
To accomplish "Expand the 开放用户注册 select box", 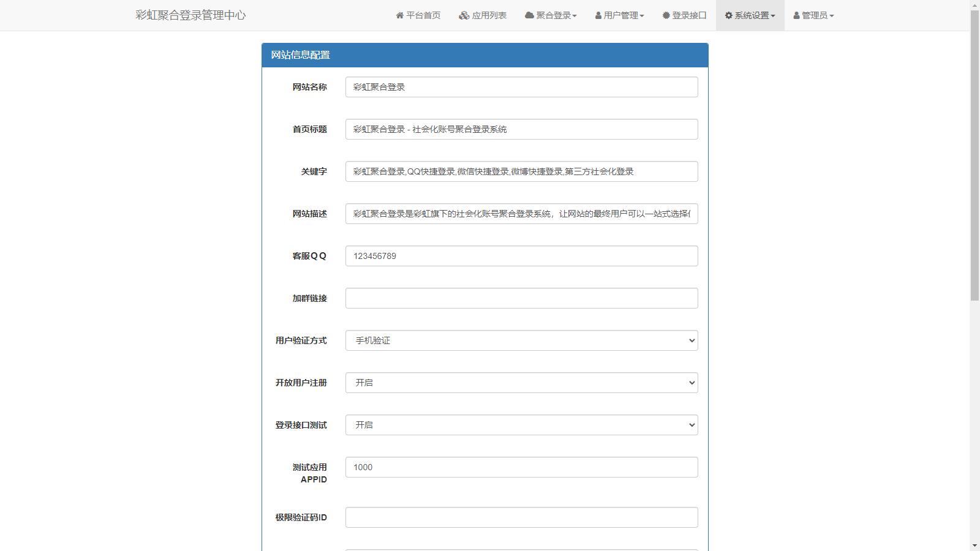I will click(521, 383).
